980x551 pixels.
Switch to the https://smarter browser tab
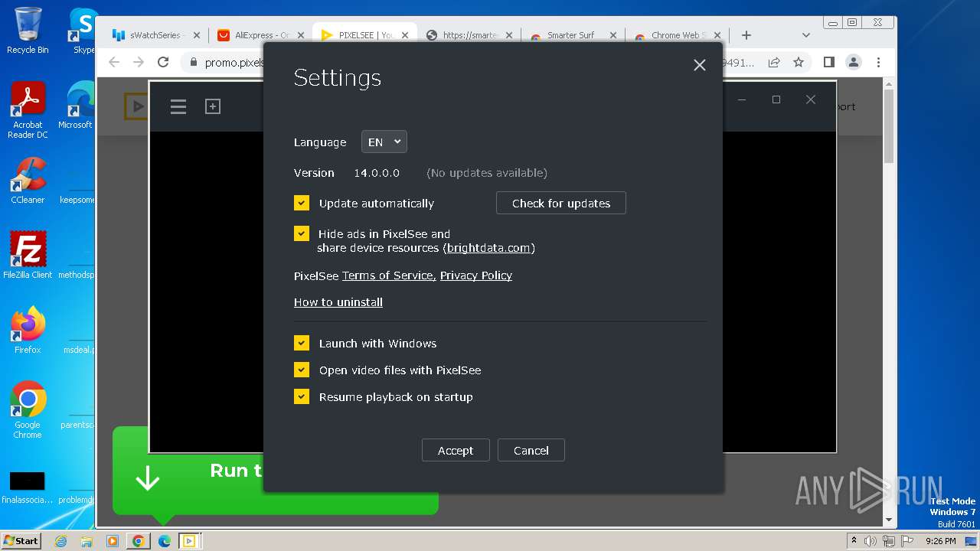pos(469,35)
